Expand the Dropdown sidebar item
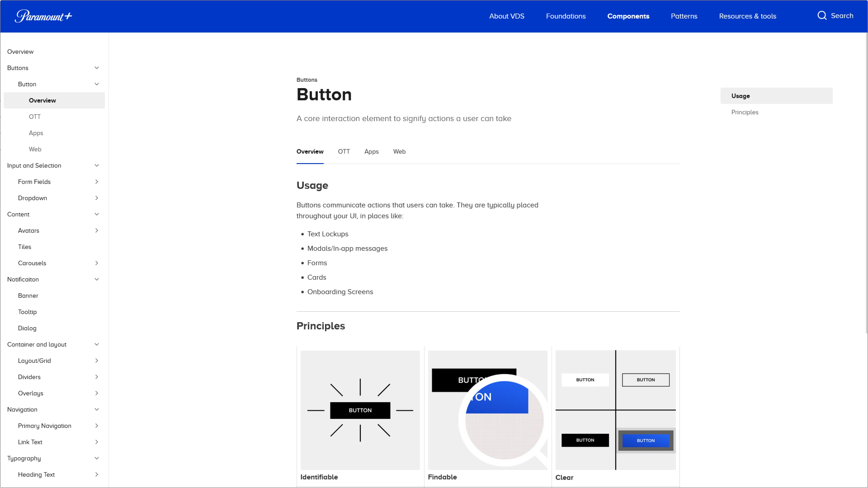Screen dimensions: 868x488 click(97, 198)
